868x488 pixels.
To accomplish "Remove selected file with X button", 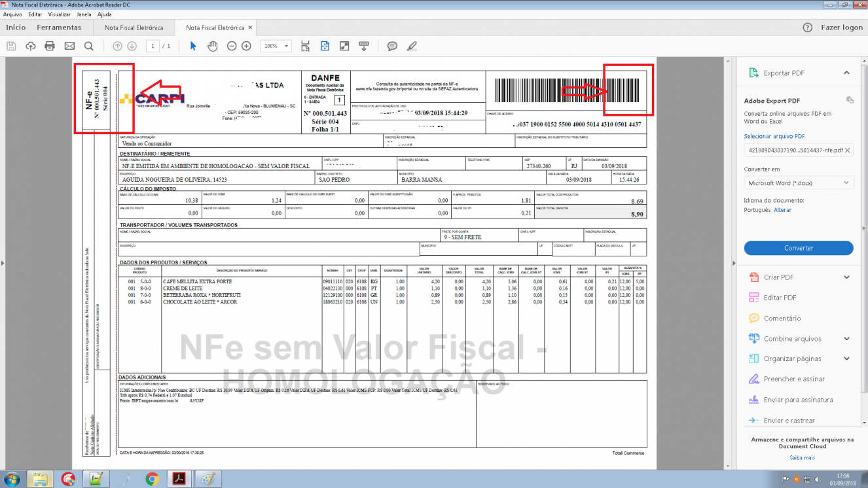I will coord(847,150).
